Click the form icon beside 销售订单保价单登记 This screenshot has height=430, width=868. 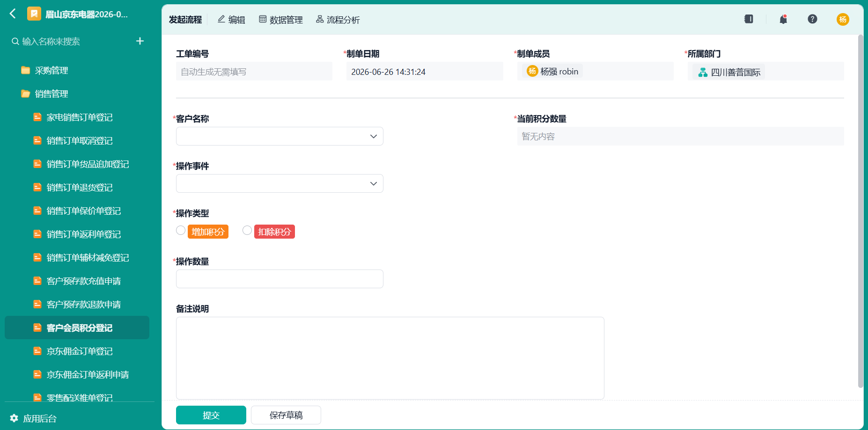(x=37, y=211)
